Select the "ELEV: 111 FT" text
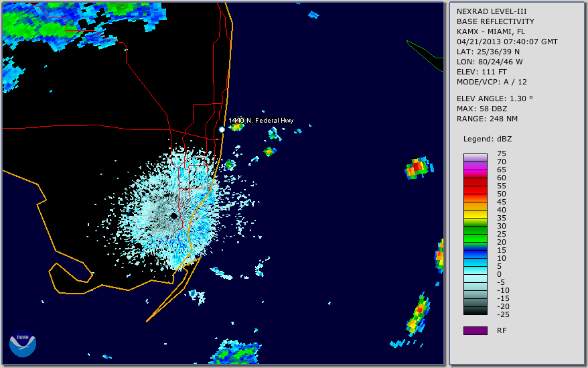The width and height of the screenshot is (588, 368). coord(482,72)
